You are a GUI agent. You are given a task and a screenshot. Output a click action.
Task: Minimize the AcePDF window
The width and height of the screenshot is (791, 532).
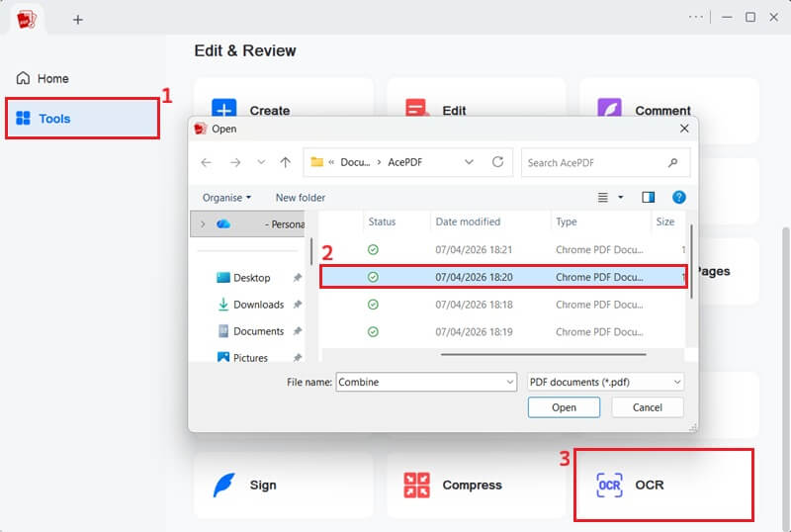click(x=727, y=17)
